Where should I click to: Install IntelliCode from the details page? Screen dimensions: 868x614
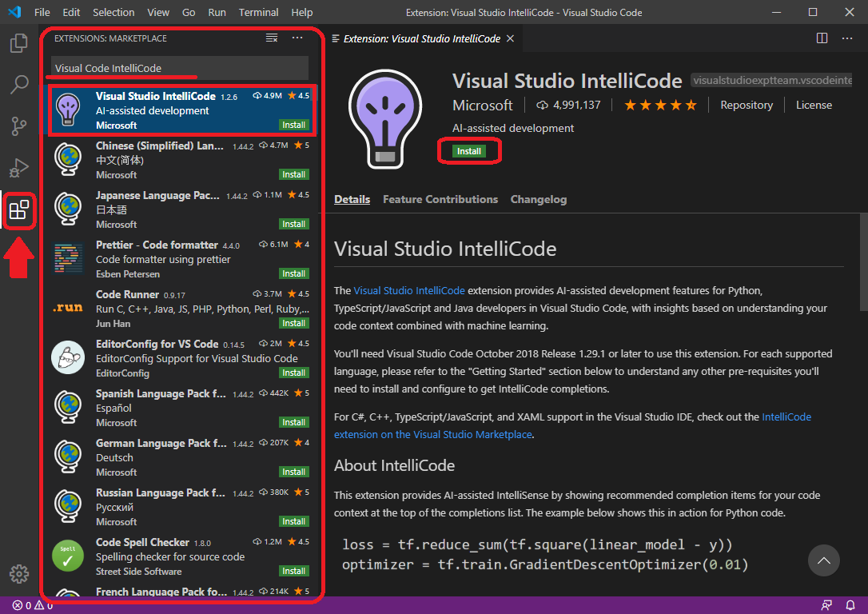coord(469,151)
